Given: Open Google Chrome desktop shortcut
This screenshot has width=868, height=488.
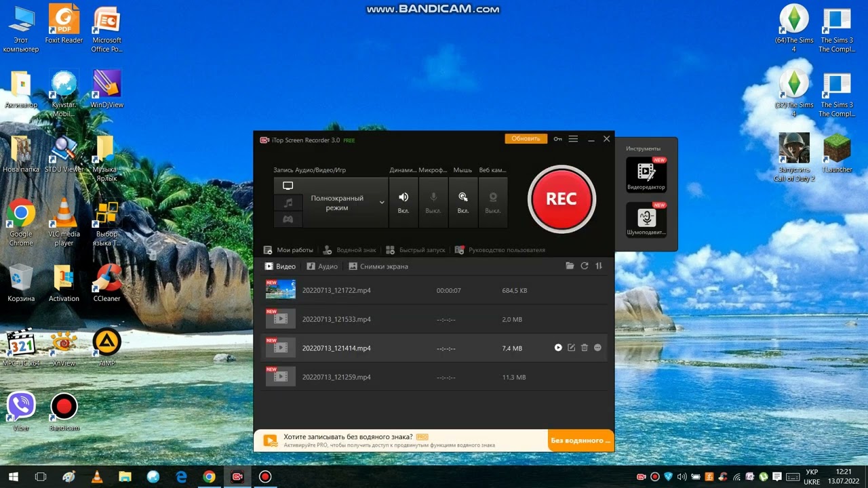Looking at the screenshot, I should [21, 222].
